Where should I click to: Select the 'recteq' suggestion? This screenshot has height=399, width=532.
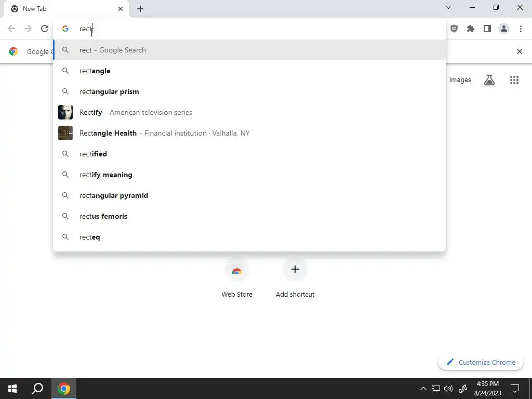(x=249, y=237)
